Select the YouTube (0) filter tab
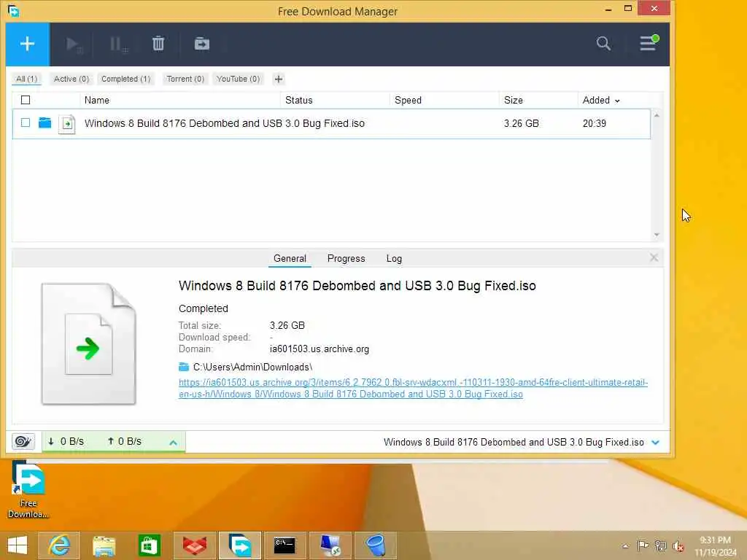The height and width of the screenshot is (560, 747). tap(239, 79)
